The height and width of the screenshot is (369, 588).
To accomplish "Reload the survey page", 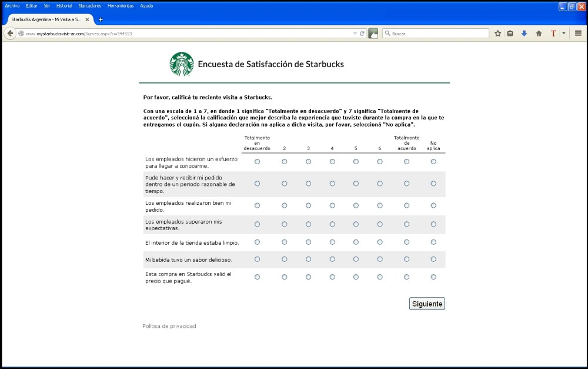I will (362, 33).
